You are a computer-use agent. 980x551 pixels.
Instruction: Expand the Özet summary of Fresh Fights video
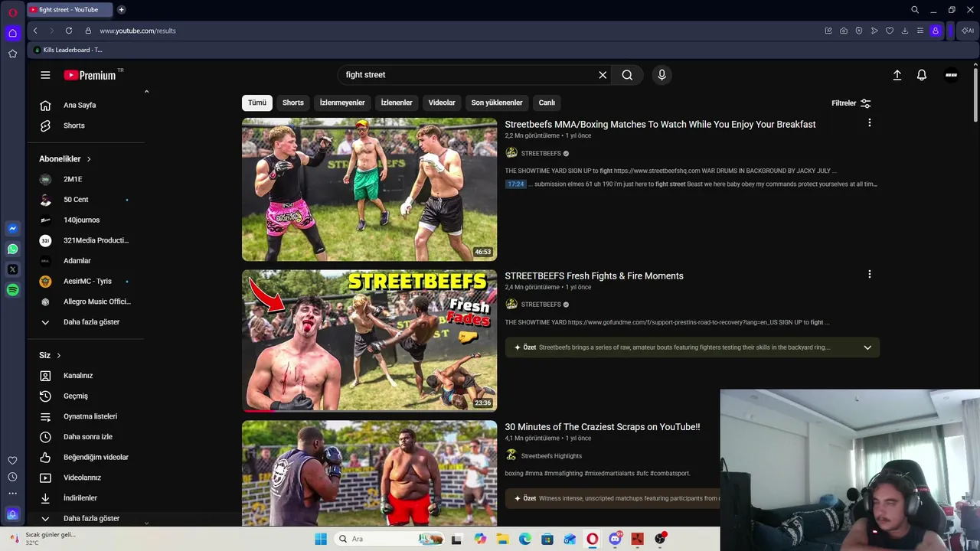coord(867,347)
